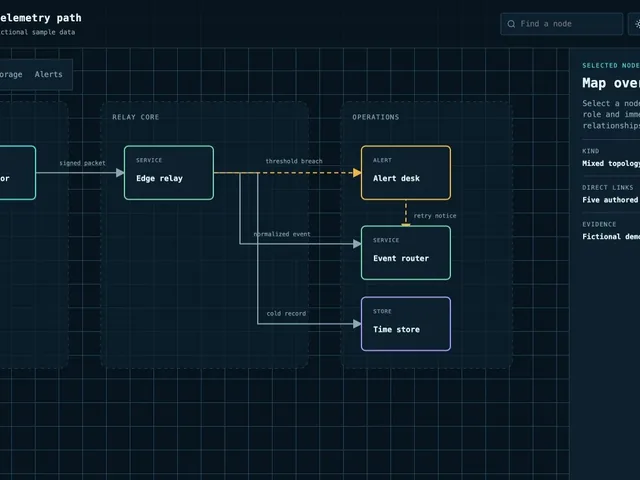The width and height of the screenshot is (640, 480).
Task: Click the search magnifier icon
Action: [x=511, y=24]
